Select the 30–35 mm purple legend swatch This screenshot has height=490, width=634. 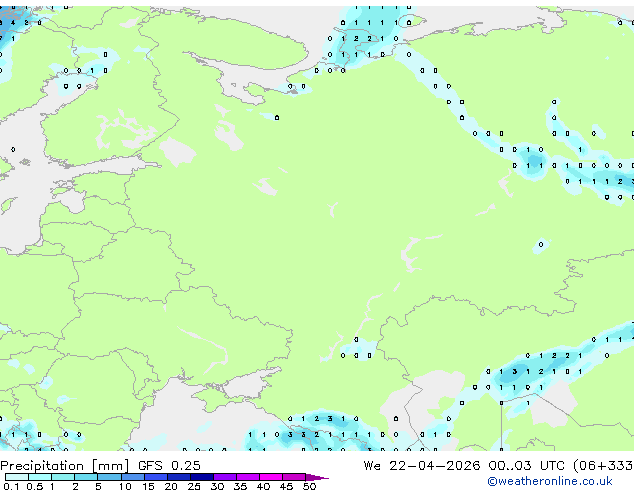[x=224, y=477]
